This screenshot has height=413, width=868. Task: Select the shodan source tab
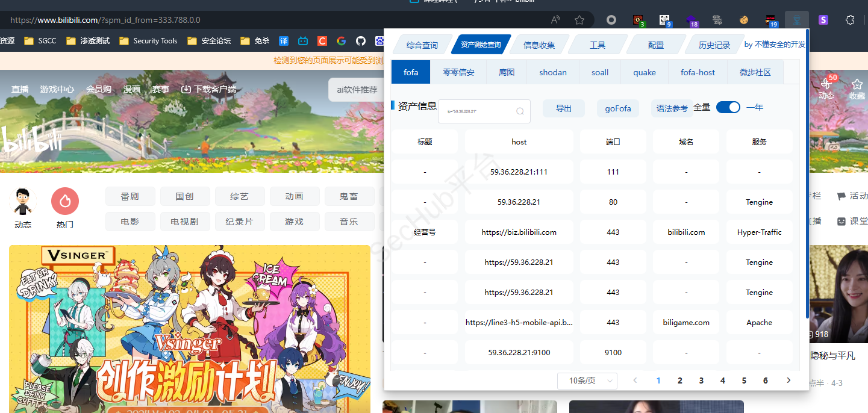(x=552, y=72)
